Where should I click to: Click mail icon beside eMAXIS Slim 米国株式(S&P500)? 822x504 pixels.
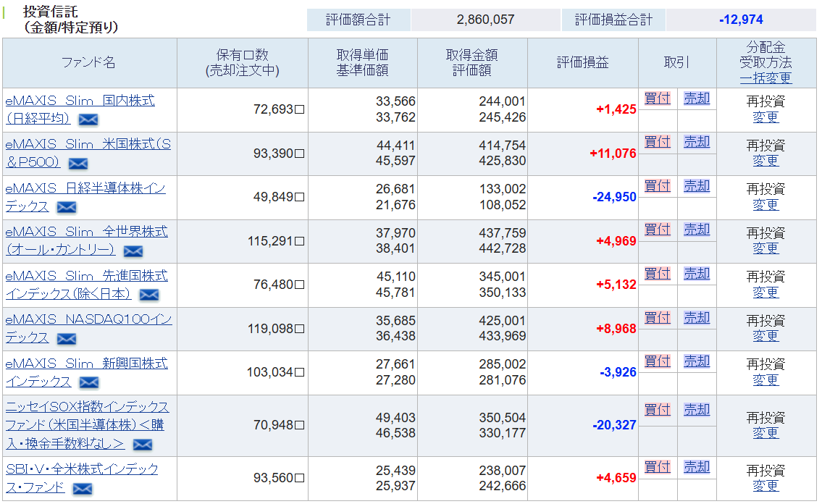coord(78,164)
